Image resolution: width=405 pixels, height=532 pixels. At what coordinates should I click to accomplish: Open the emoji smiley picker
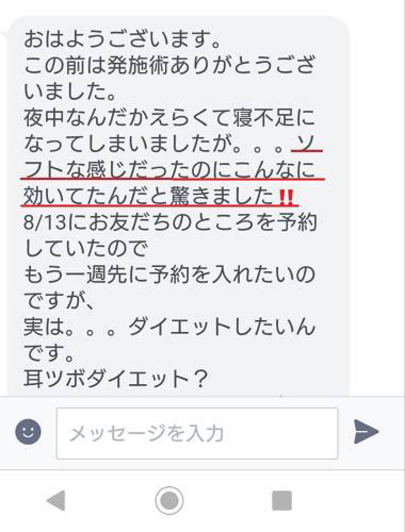(28, 432)
